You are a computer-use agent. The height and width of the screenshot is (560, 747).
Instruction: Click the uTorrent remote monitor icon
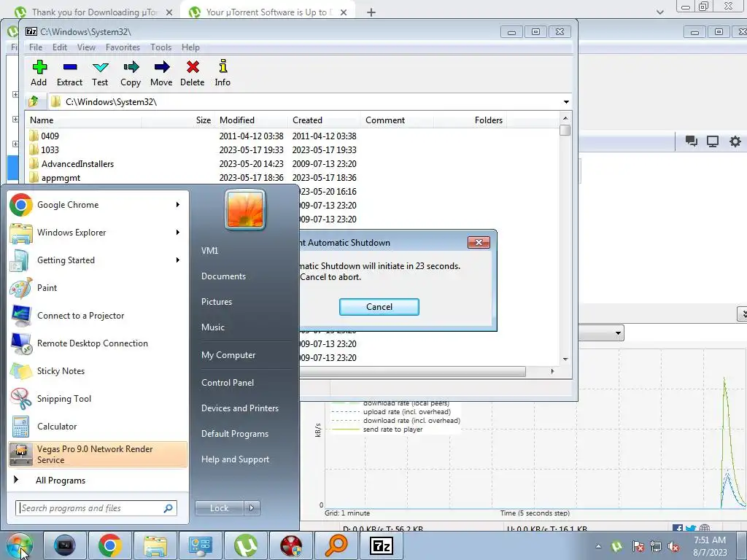point(713,141)
